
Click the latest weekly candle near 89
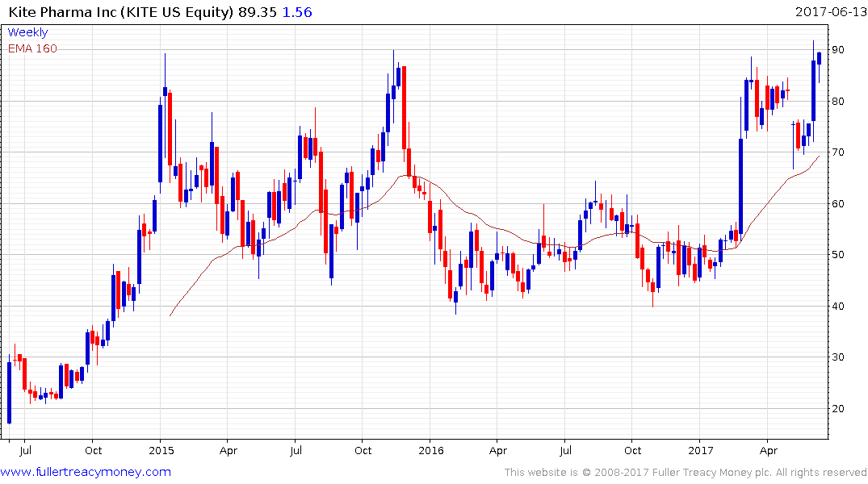pyautogui.click(x=820, y=58)
